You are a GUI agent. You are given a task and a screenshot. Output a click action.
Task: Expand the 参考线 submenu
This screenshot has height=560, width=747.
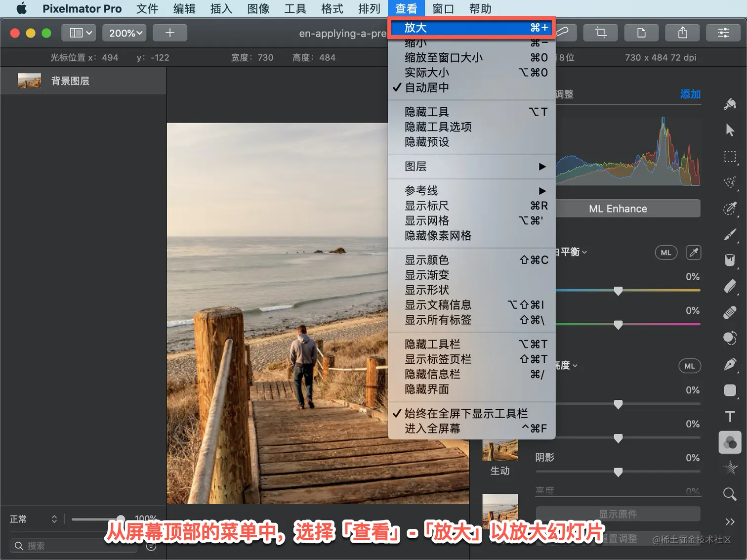(x=472, y=191)
